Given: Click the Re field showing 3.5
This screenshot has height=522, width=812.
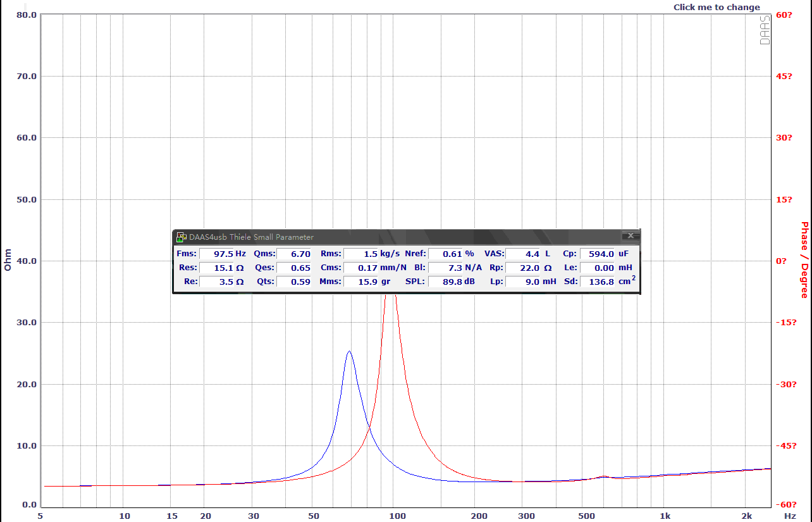Looking at the screenshot, I should click(216, 282).
